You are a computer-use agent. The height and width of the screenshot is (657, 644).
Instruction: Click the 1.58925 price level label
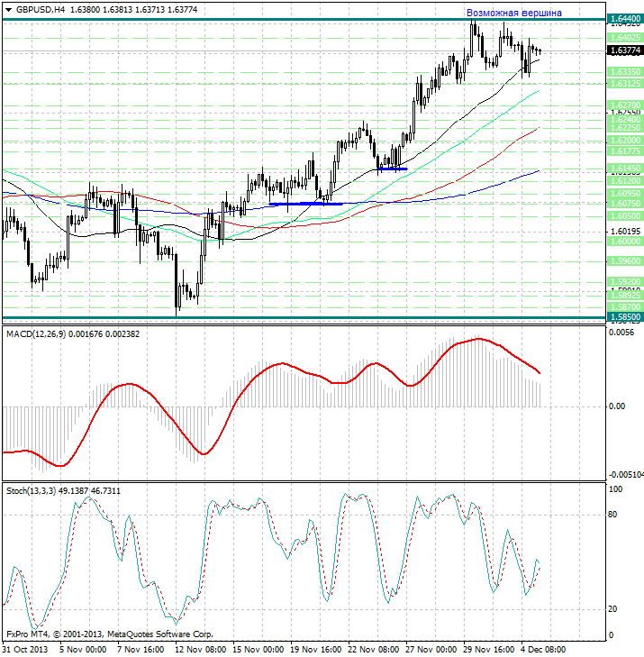tap(625, 295)
